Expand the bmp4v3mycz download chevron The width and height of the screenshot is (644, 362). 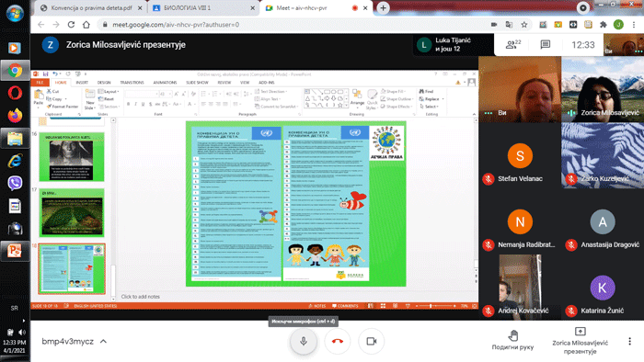point(103,341)
